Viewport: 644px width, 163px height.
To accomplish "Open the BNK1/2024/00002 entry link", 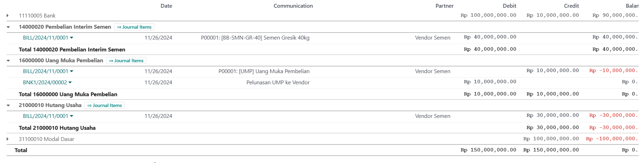I will tap(45, 83).
